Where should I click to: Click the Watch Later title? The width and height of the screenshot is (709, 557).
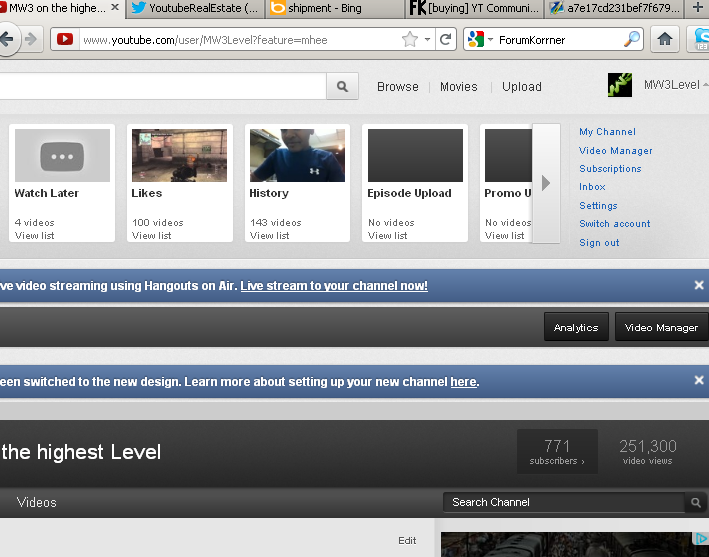click(x=47, y=193)
